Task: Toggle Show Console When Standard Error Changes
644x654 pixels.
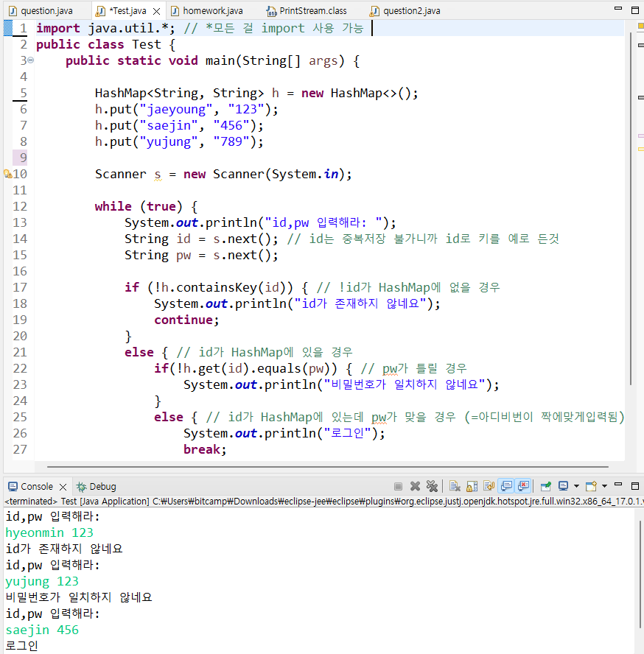Action: [523, 486]
